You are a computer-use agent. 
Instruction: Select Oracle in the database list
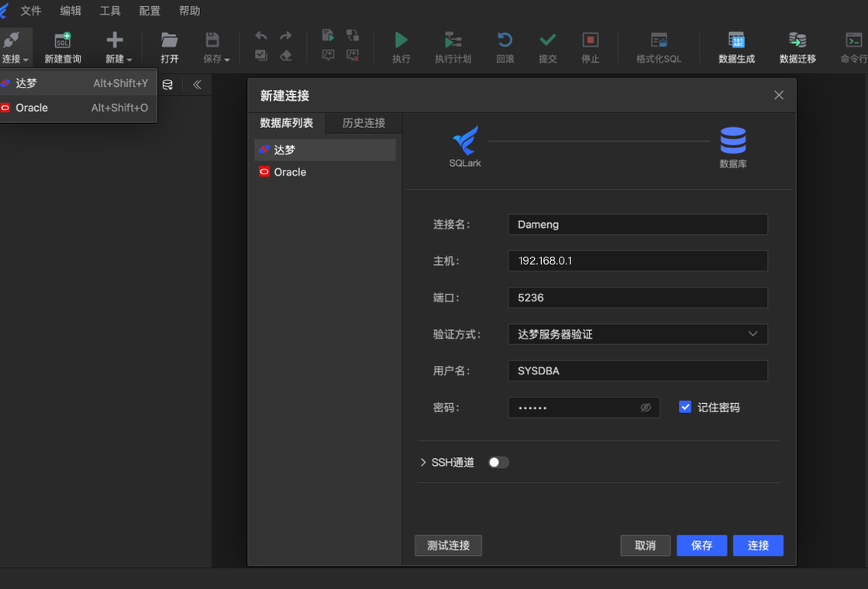(325, 172)
